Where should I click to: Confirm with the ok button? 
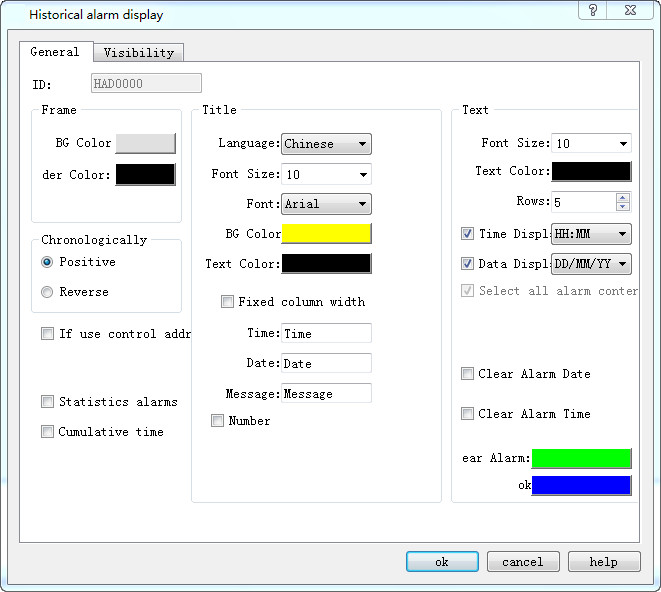442,562
